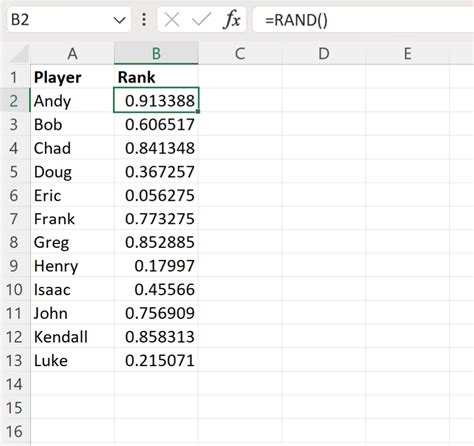Expand the Name Box dropdown arrow
474x446 pixels.
pos(119,20)
